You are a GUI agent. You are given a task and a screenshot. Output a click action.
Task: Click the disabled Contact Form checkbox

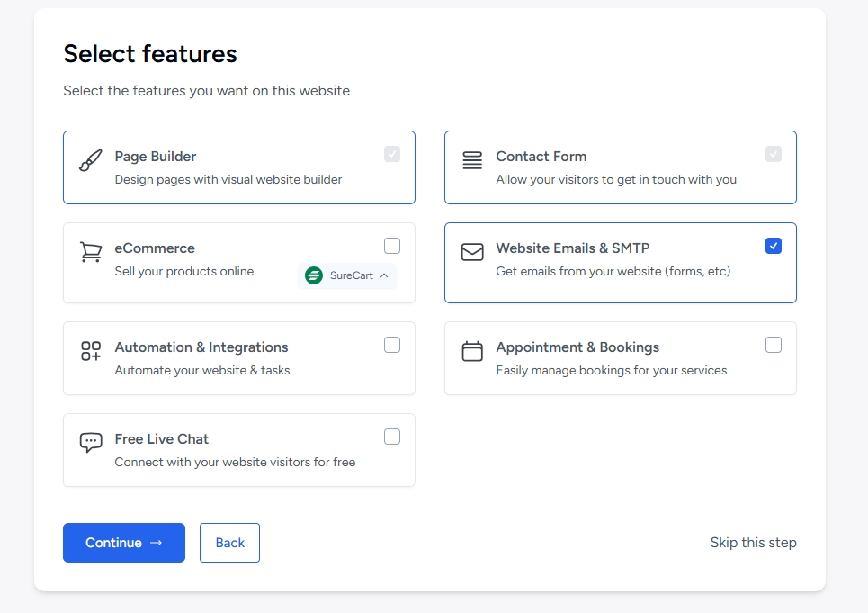[x=774, y=154]
